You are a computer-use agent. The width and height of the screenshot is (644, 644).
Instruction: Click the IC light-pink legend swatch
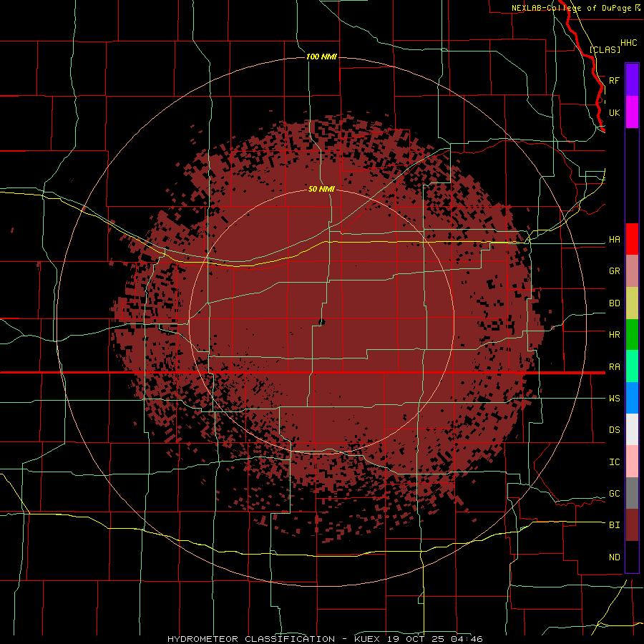(x=632, y=462)
